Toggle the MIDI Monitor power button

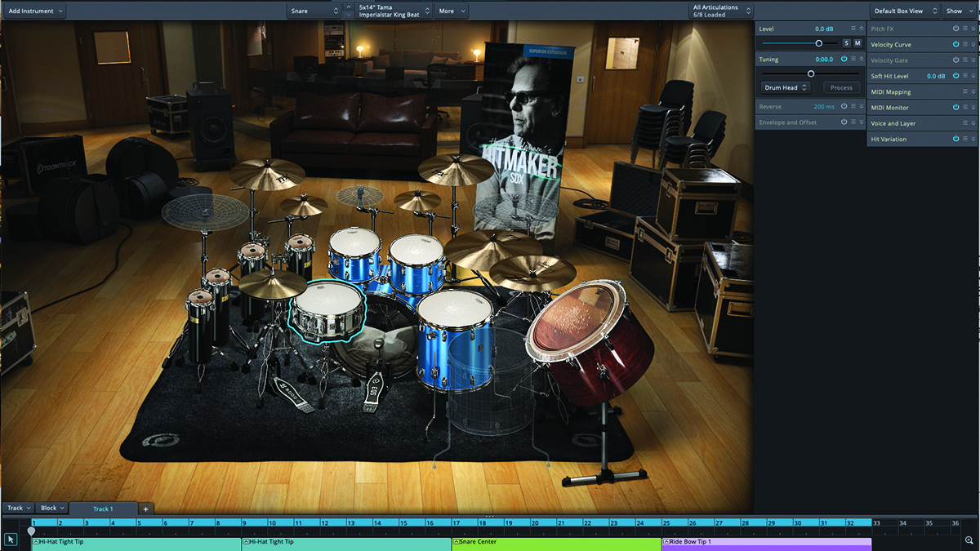pos(955,107)
